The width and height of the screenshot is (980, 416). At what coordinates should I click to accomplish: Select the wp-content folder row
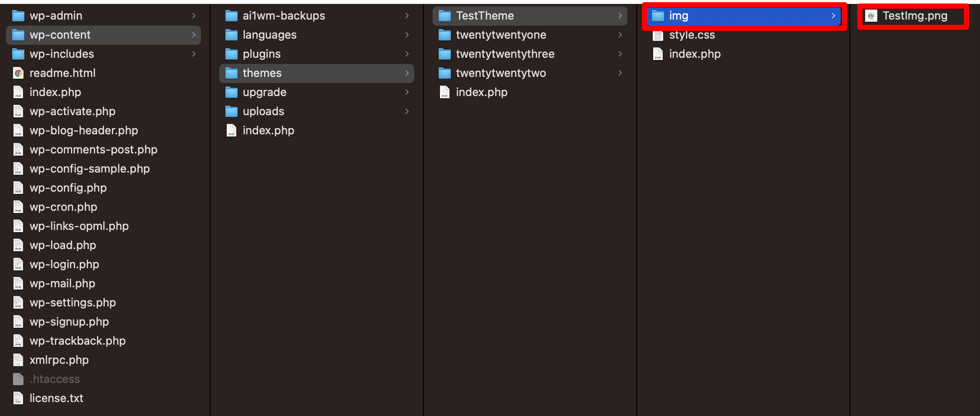[104, 35]
